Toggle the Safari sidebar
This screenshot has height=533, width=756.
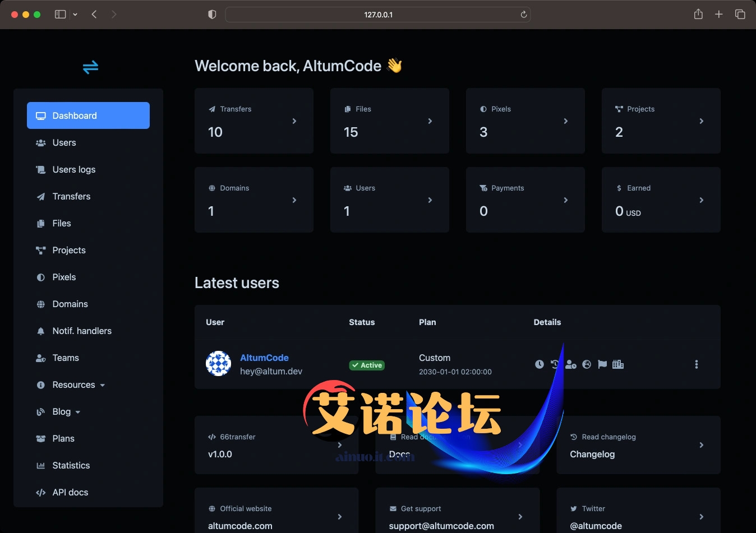(x=60, y=15)
